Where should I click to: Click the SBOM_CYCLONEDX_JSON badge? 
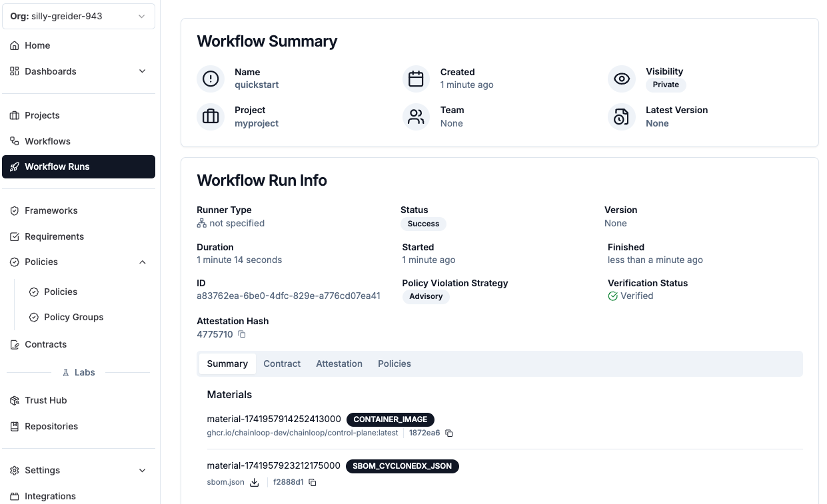pos(403,466)
